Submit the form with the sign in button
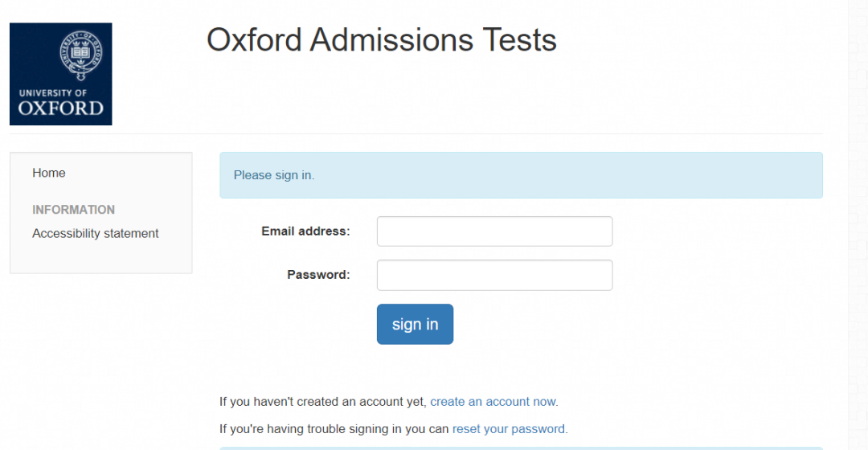The height and width of the screenshot is (450, 868). click(x=416, y=325)
